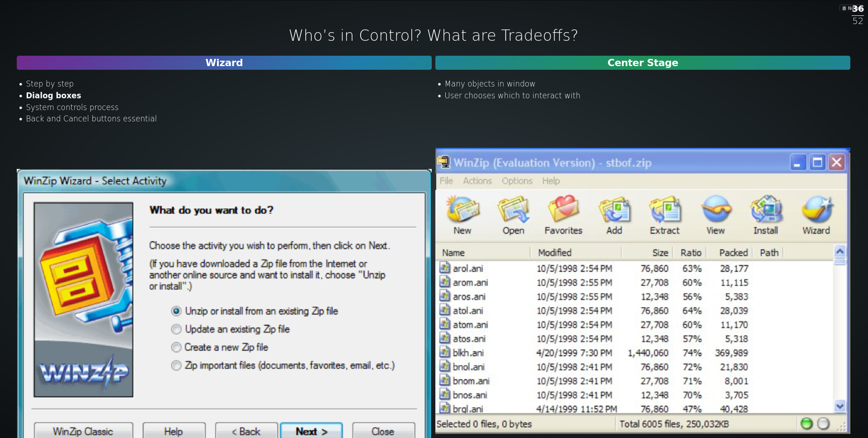Select the bnol.ani file row

(x=635, y=366)
